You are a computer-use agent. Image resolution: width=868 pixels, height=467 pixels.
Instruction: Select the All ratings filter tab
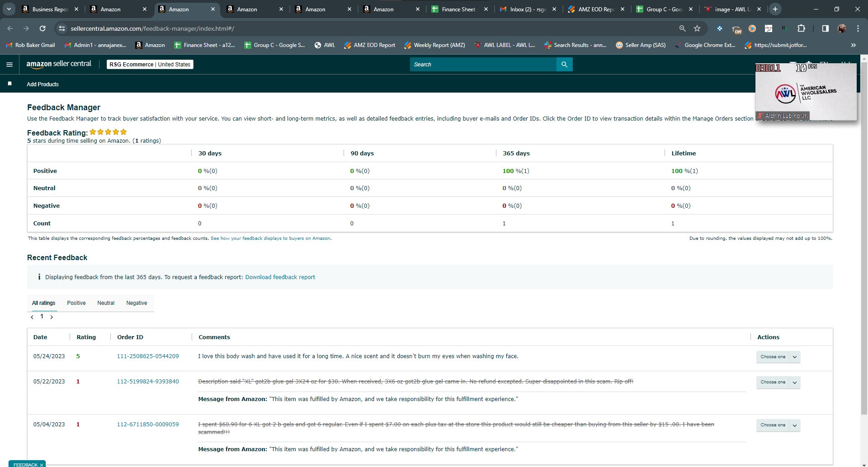click(x=44, y=303)
